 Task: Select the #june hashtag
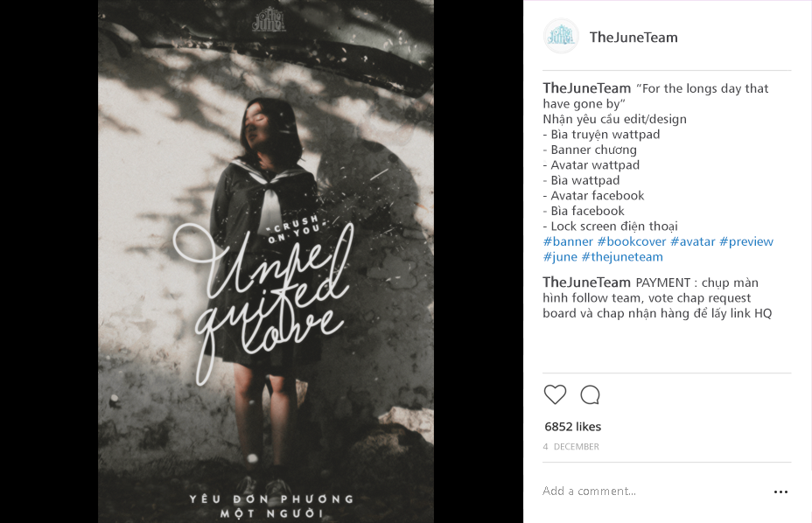[x=560, y=257]
